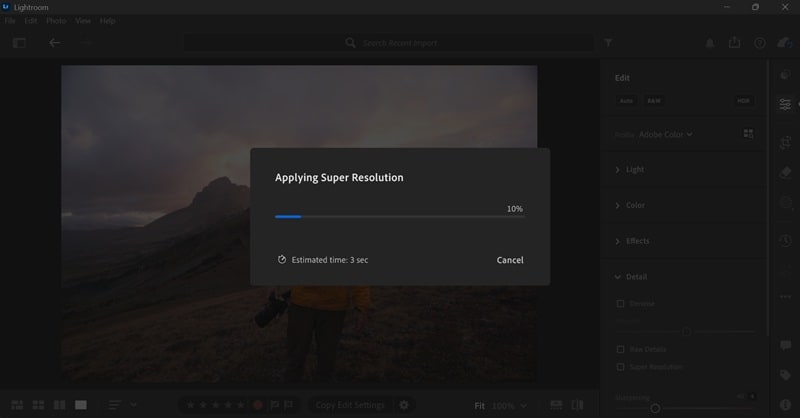Select the Healing eraser tool
The width and height of the screenshot is (800, 418).
coord(785,173)
